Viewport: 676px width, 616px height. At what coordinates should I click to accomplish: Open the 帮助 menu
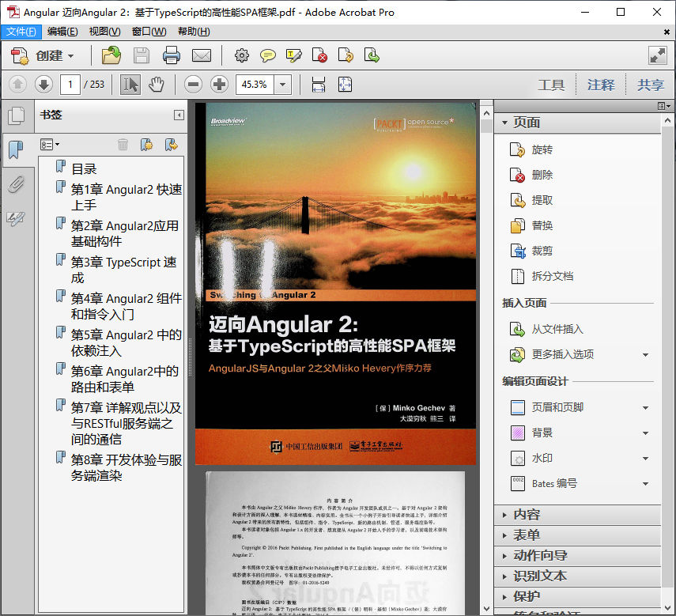click(194, 32)
